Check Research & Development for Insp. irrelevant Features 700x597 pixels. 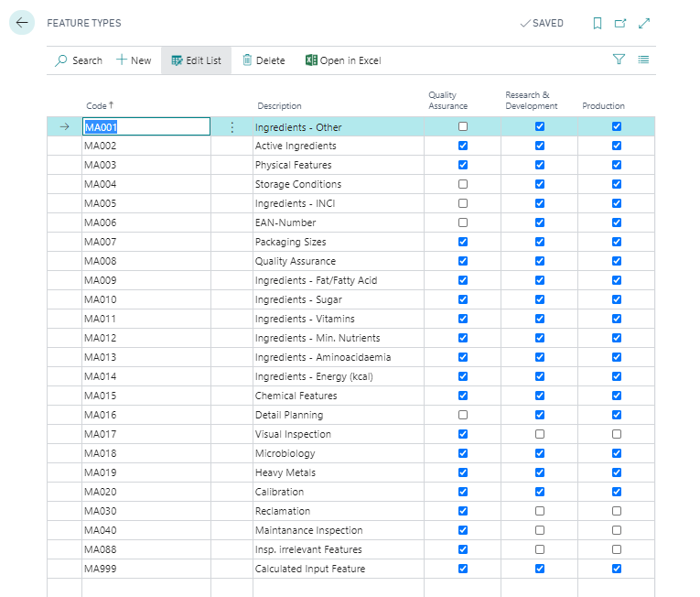point(540,549)
